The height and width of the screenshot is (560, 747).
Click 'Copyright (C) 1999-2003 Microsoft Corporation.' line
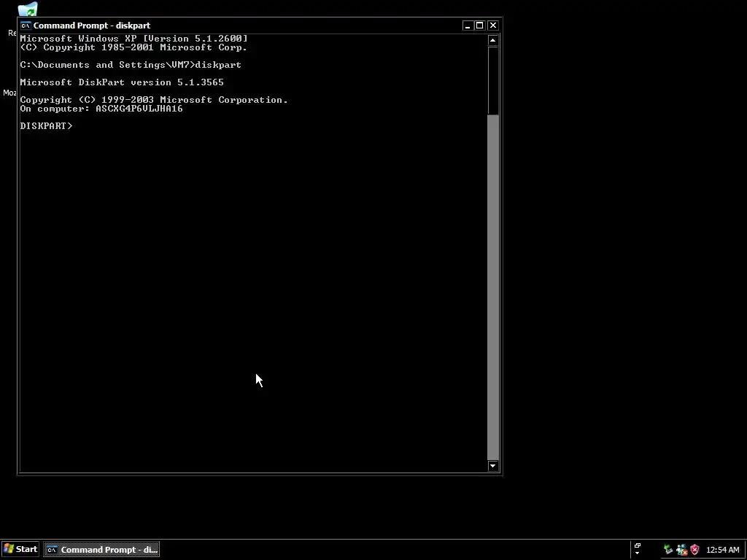[x=154, y=100]
